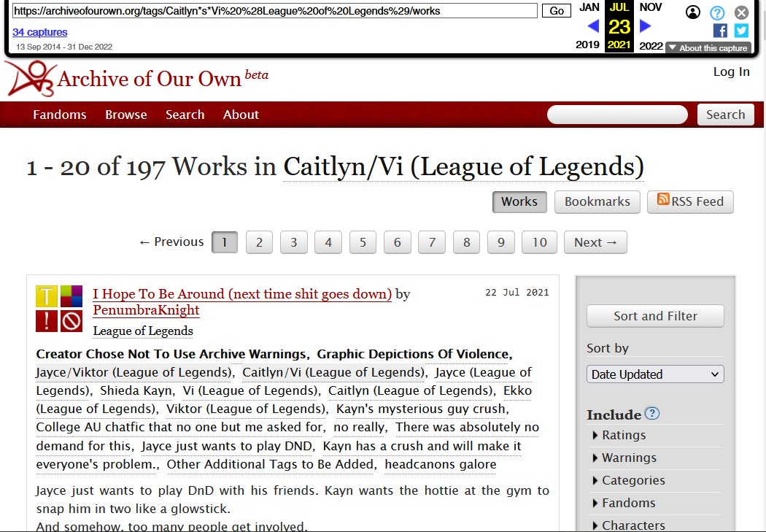Open Jayce just wants to play DND tag

pyautogui.click(x=227, y=446)
